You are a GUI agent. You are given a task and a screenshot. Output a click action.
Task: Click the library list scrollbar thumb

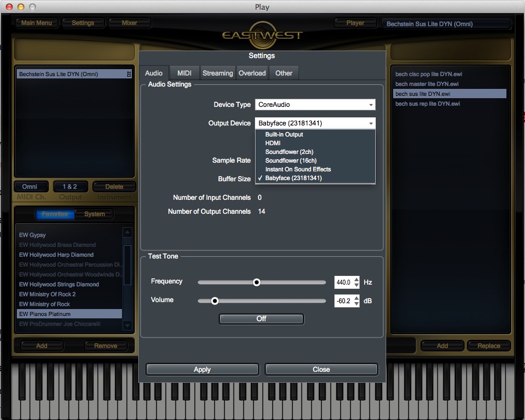coord(127,265)
